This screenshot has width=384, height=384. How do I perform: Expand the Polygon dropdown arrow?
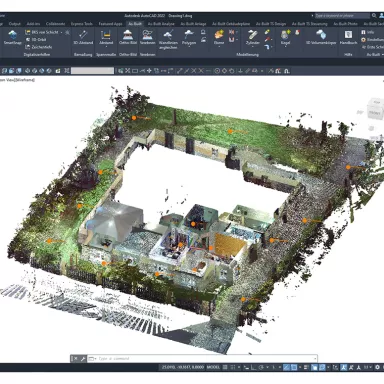pyautogui.click(x=189, y=47)
